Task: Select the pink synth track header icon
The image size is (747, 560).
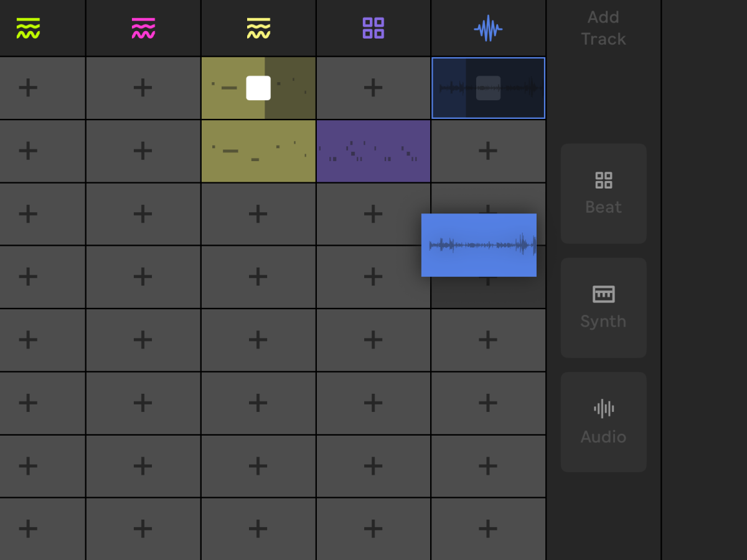Action: click(143, 29)
